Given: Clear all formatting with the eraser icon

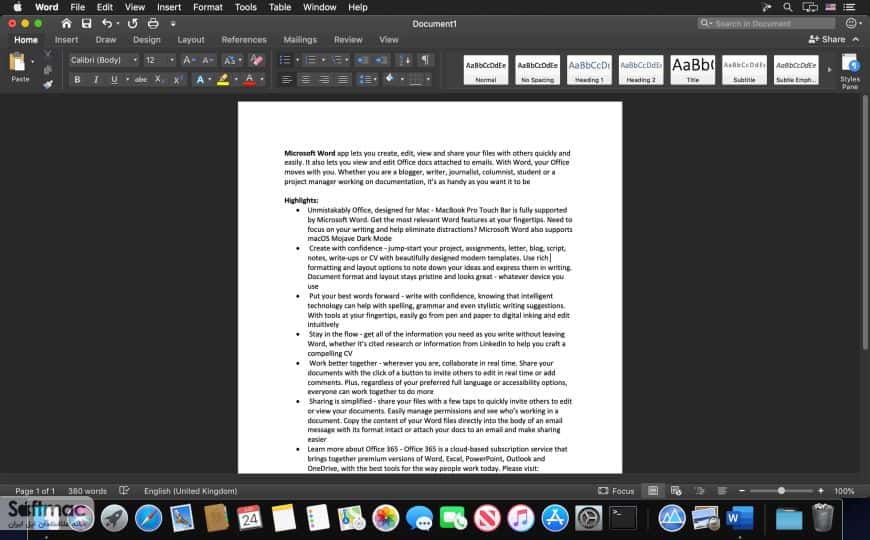Looking at the screenshot, I should click(256, 60).
